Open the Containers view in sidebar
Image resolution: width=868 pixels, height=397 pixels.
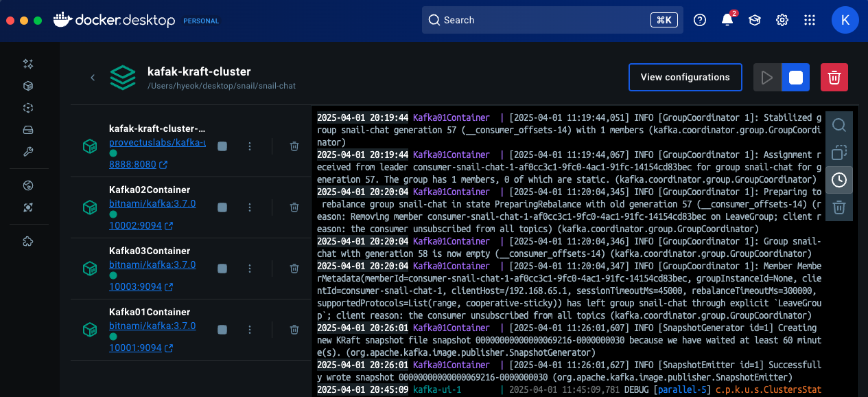tap(28, 86)
